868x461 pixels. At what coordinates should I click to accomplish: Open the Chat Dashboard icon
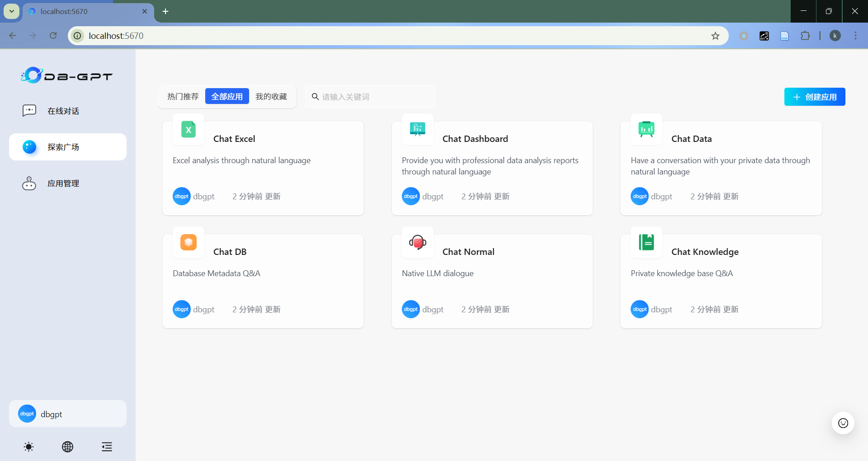(x=417, y=130)
